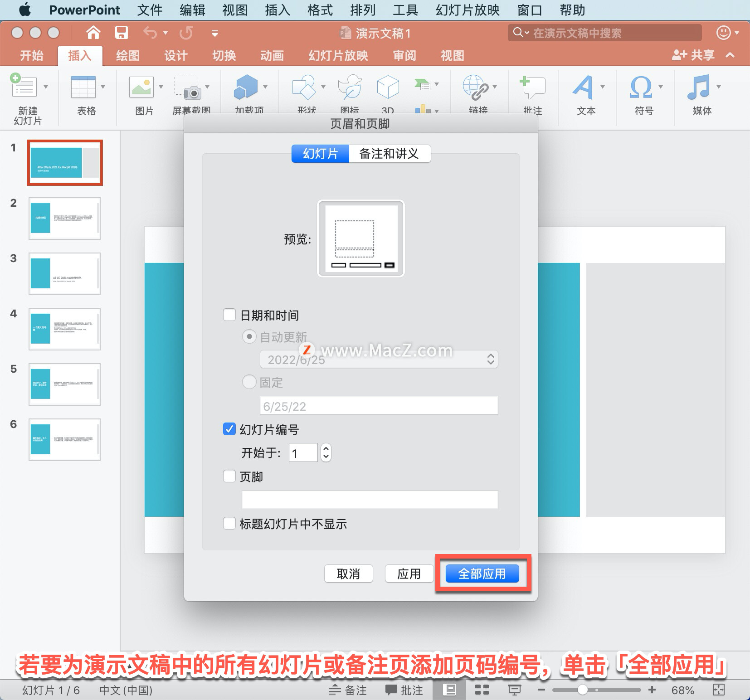Click the Shapes icon
Image resolution: width=750 pixels, height=700 pixels.
[x=304, y=87]
